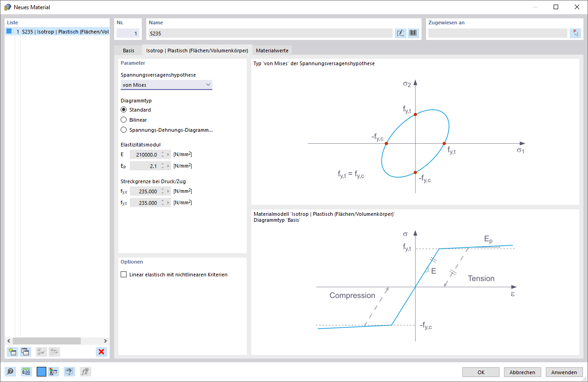588x382 pixels.
Task: Open the arrow menu next to the Ep value
Action: pyautogui.click(x=168, y=166)
